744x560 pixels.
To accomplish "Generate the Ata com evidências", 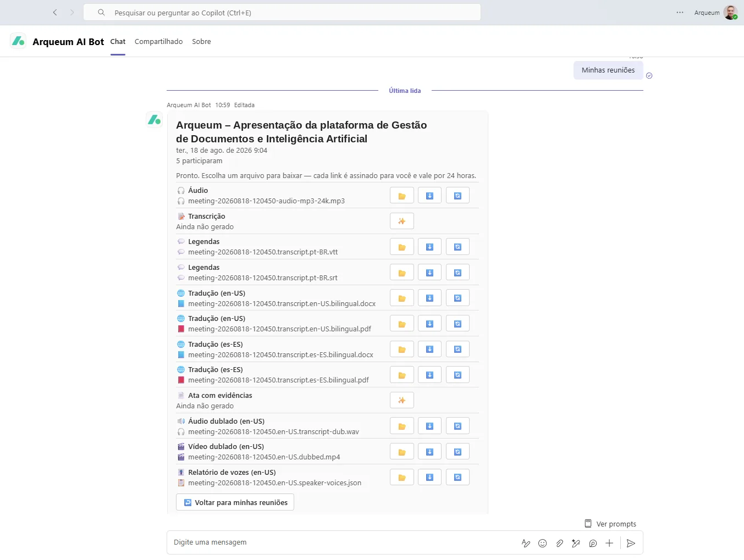I will [x=402, y=400].
